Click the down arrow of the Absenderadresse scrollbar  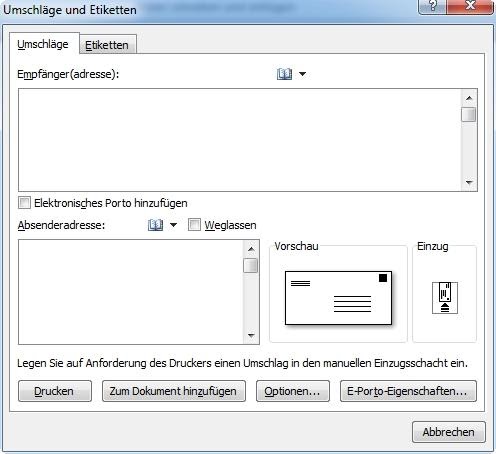[251, 335]
